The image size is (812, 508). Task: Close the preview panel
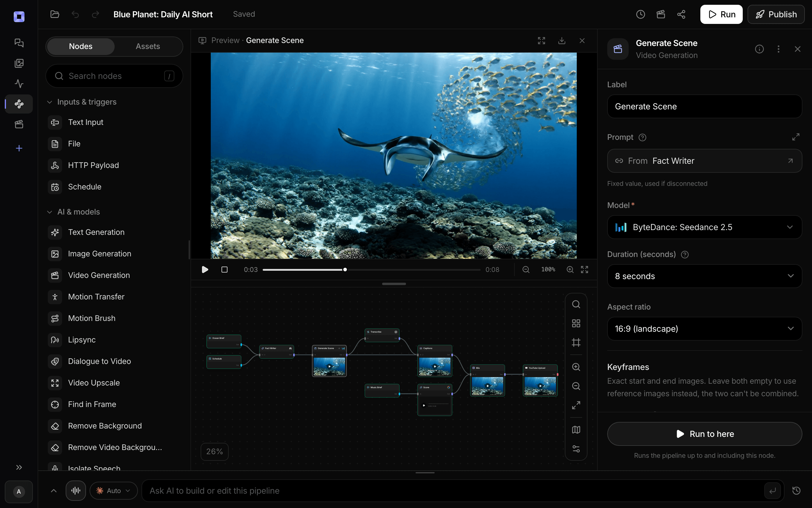tap(582, 40)
